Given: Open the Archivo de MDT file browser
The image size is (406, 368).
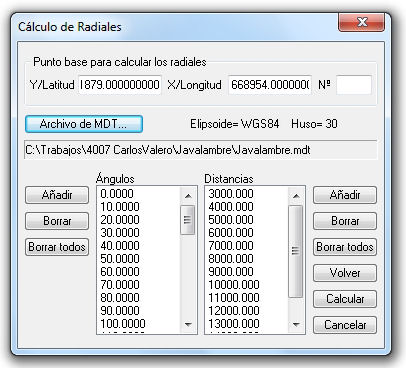Looking at the screenshot, I should (x=84, y=124).
